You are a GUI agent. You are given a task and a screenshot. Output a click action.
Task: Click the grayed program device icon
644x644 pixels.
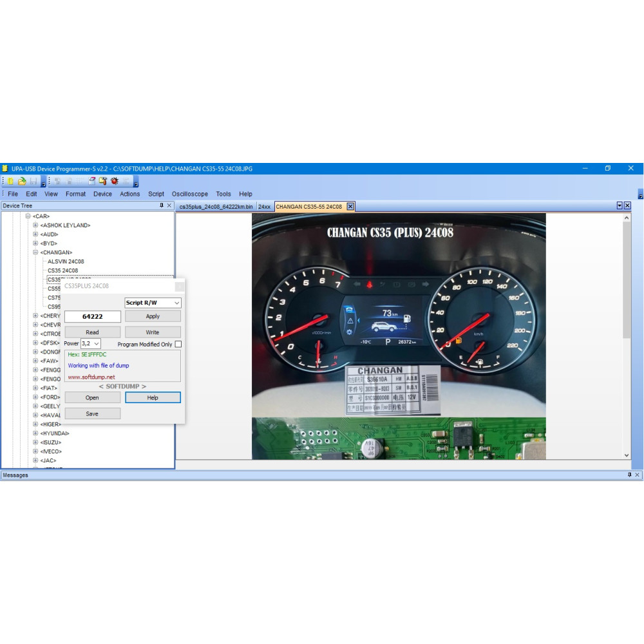pos(69,181)
